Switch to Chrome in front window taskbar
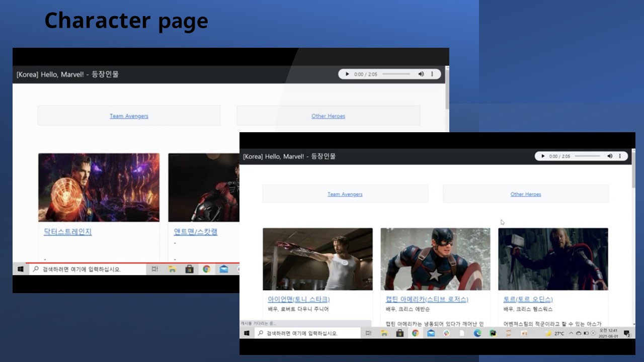This screenshot has height=362, width=644. tap(415, 333)
